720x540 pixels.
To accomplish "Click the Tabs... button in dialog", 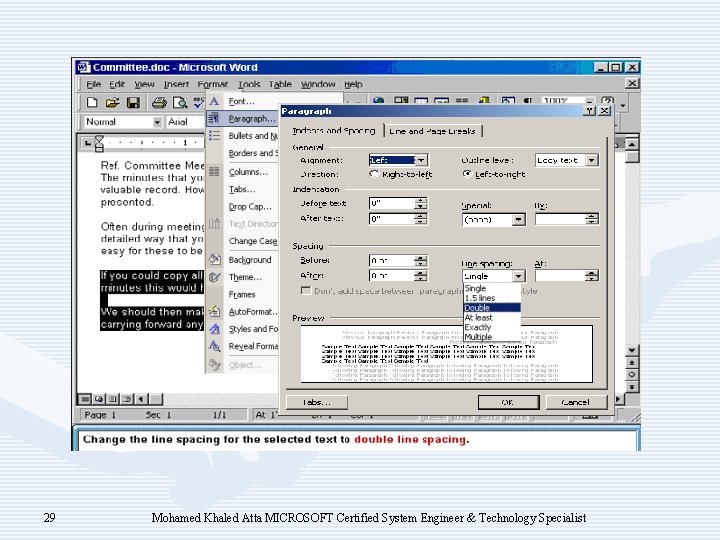I will pyautogui.click(x=316, y=402).
